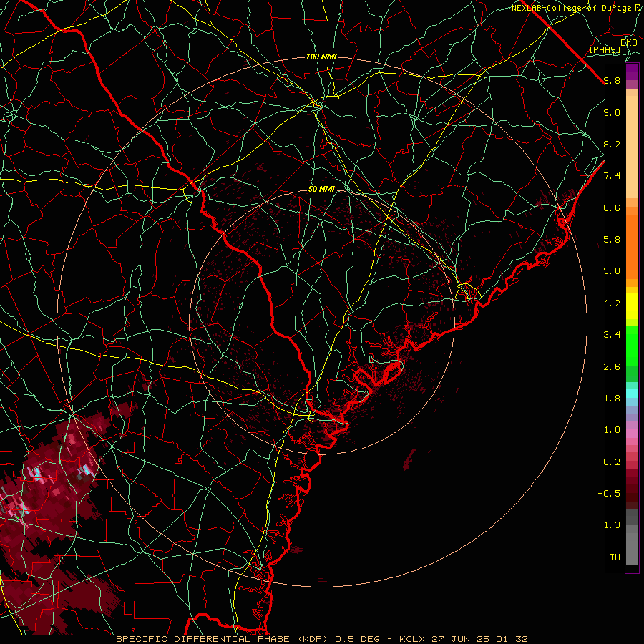This screenshot has width=644, height=644.
Task: Click the "[PHAS]" label near the color scale
Action: (605, 49)
